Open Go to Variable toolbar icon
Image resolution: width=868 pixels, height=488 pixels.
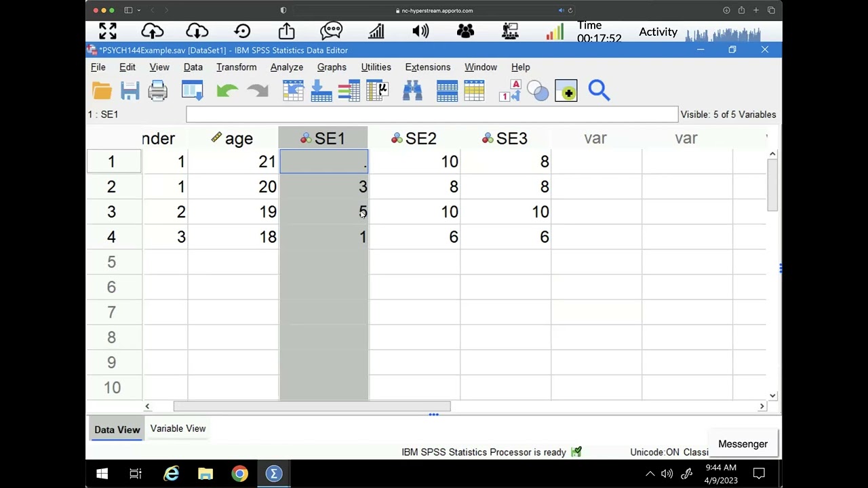point(321,91)
